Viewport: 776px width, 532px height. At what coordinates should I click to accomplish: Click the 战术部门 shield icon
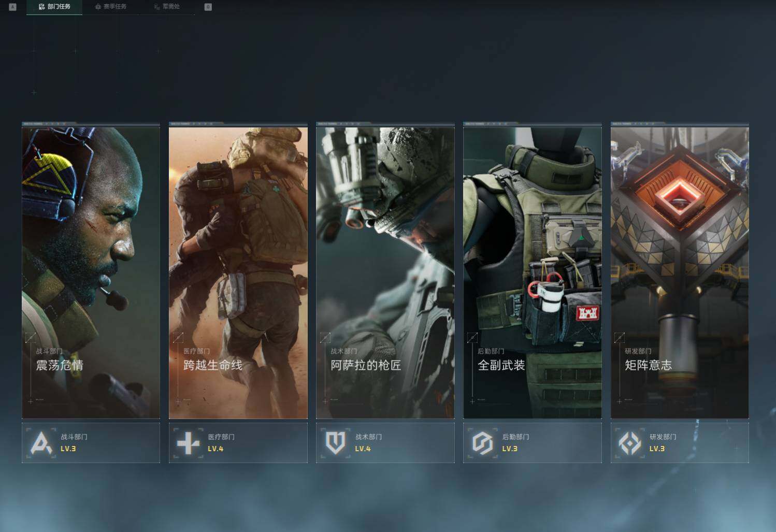(x=335, y=443)
